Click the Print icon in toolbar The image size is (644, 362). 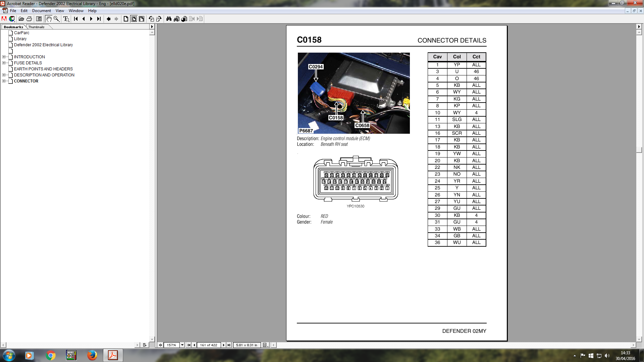click(x=29, y=19)
